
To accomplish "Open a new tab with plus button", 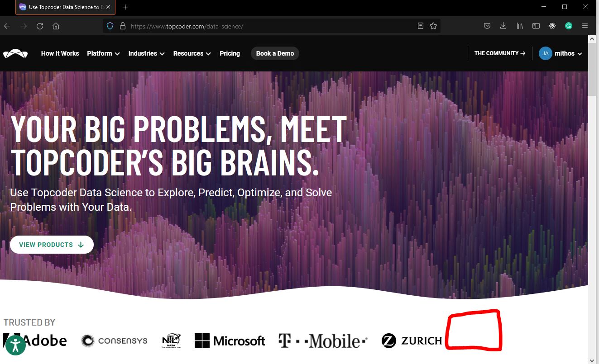I will (125, 7).
